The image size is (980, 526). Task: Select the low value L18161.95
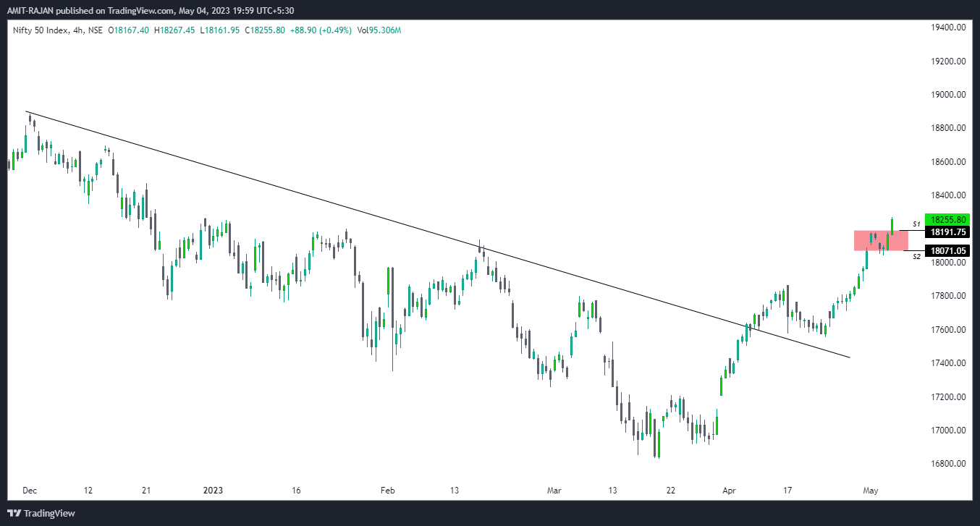point(221,30)
